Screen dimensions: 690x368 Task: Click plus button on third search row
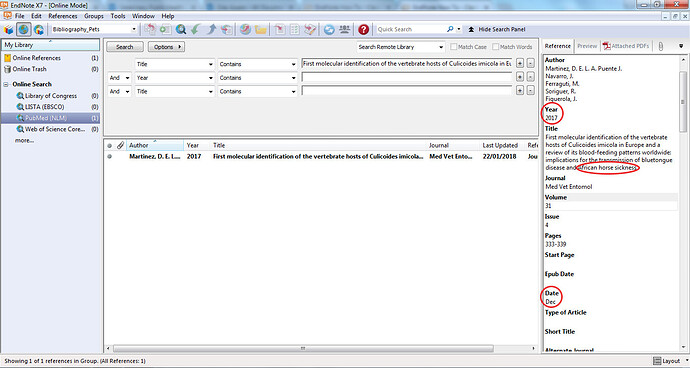point(520,91)
